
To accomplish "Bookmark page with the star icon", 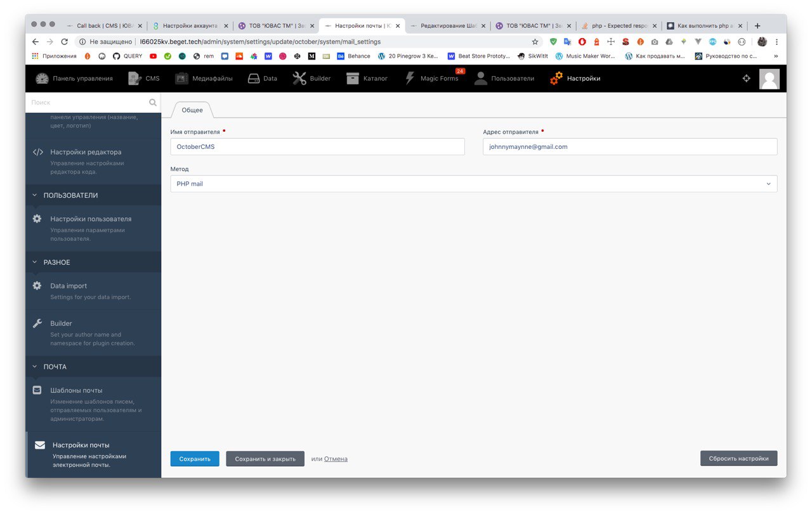I will click(x=535, y=42).
